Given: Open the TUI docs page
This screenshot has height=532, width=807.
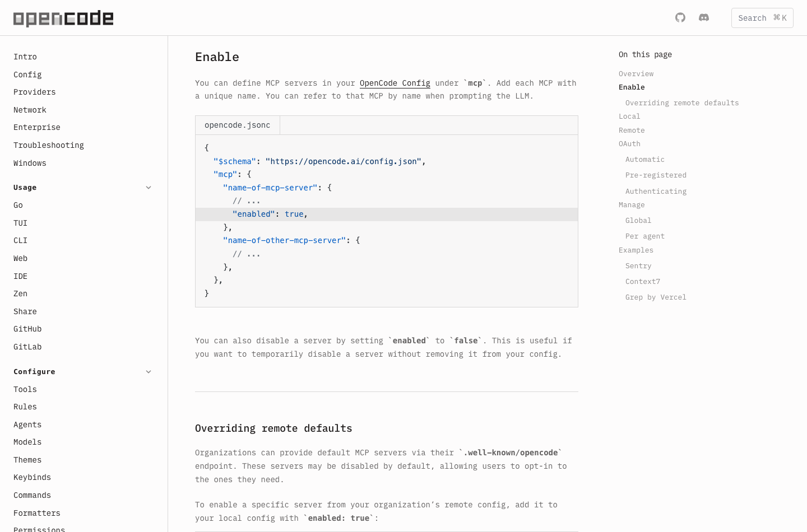Looking at the screenshot, I should pyautogui.click(x=21, y=223).
